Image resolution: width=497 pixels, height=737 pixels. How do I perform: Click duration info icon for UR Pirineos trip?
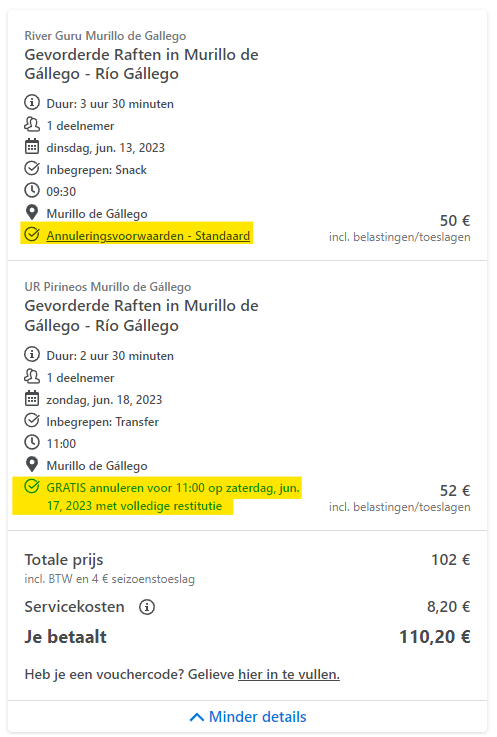(x=32, y=354)
